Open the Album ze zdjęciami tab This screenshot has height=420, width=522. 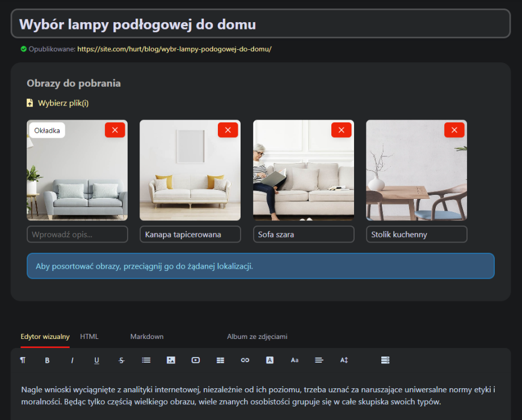[x=257, y=337]
